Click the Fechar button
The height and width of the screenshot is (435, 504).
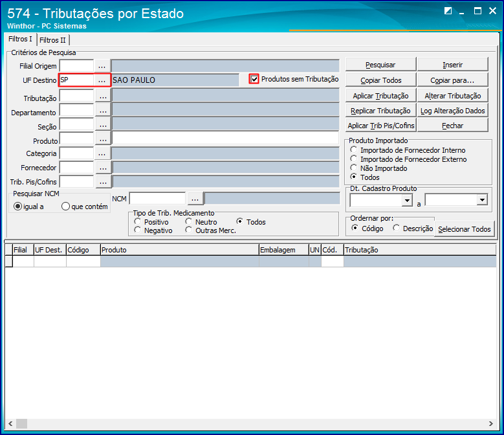point(453,126)
